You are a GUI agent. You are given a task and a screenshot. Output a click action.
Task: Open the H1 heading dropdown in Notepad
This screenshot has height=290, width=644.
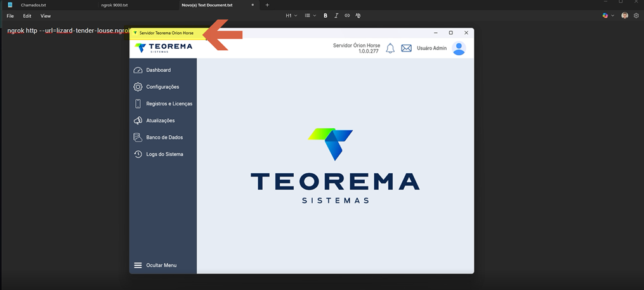coord(291,16)
